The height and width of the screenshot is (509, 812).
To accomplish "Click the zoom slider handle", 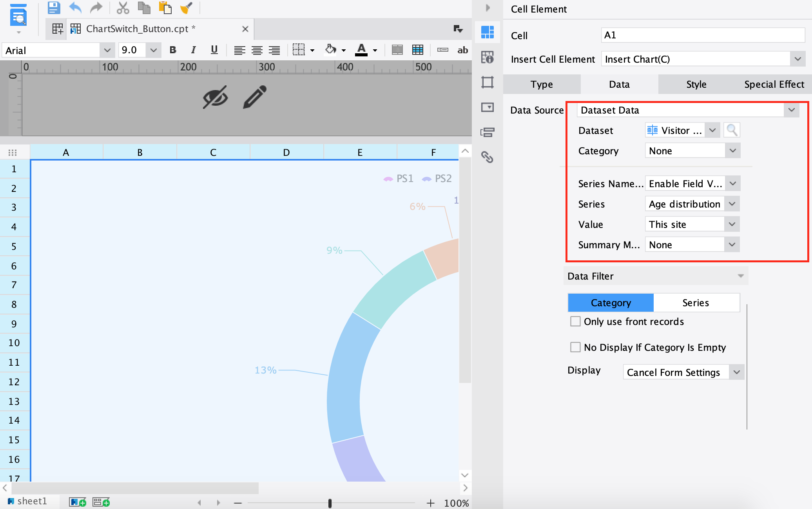I will 330,503.
